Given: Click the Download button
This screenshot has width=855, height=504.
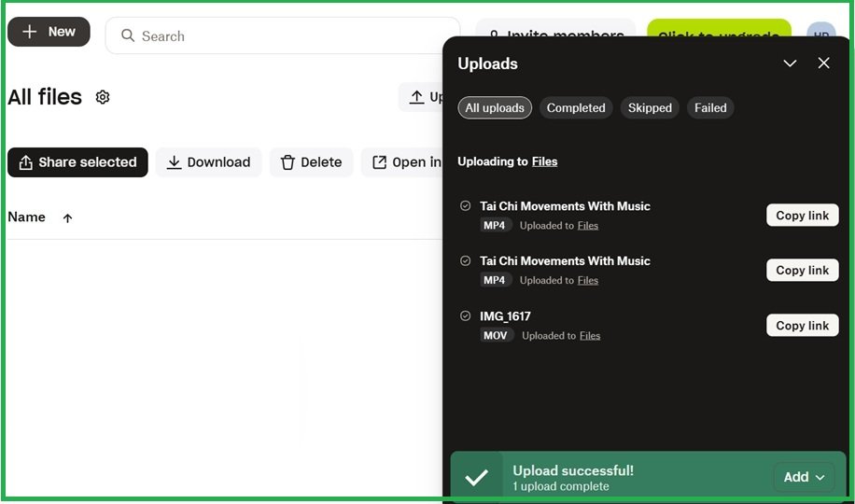Looking at the screenshot, I should [x=208, y=162].
